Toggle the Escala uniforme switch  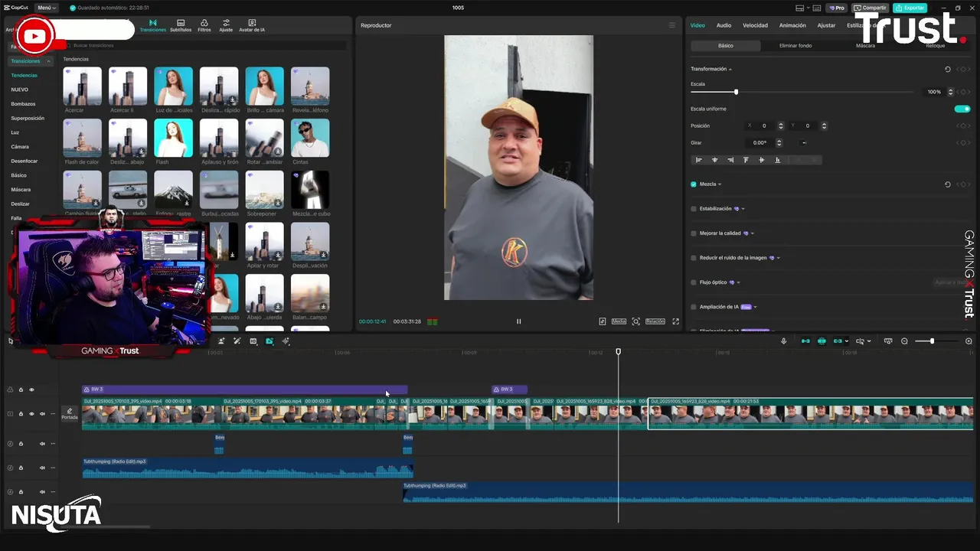(962, 109)
